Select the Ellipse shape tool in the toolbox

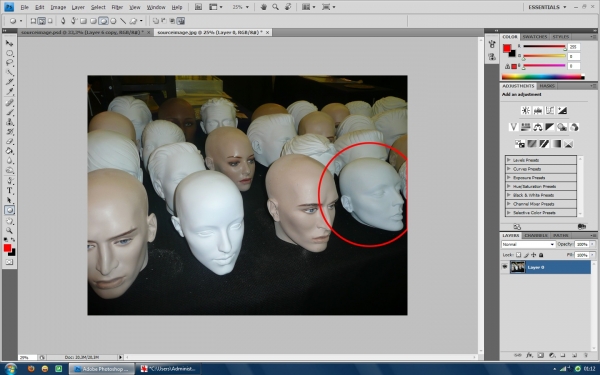pos(10,210)
